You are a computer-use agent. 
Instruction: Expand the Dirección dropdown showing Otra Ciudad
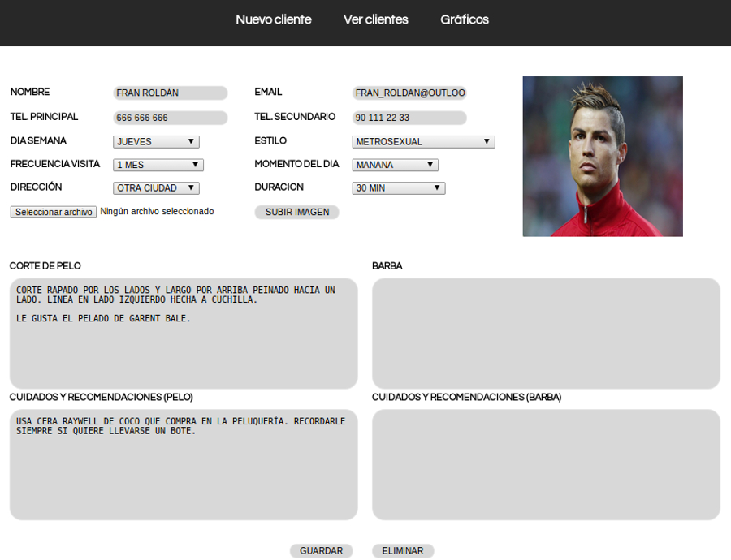[x=156, y=188]
